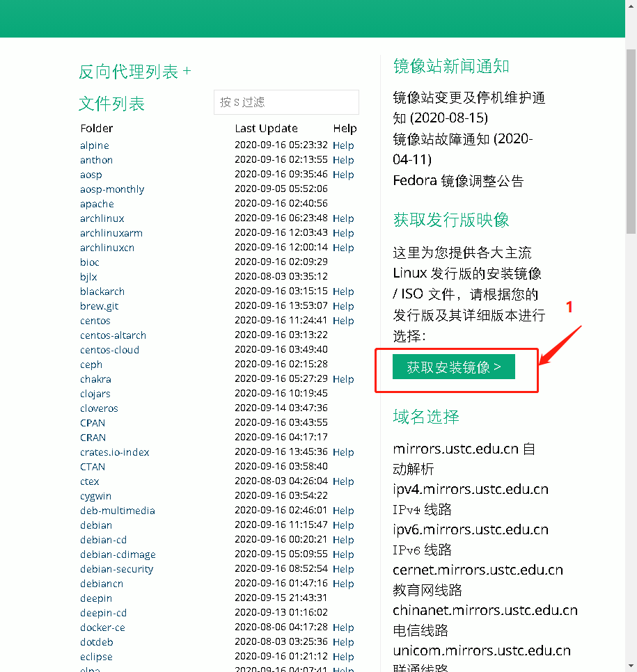Open the alpine folder link

[x=95, y=145]
